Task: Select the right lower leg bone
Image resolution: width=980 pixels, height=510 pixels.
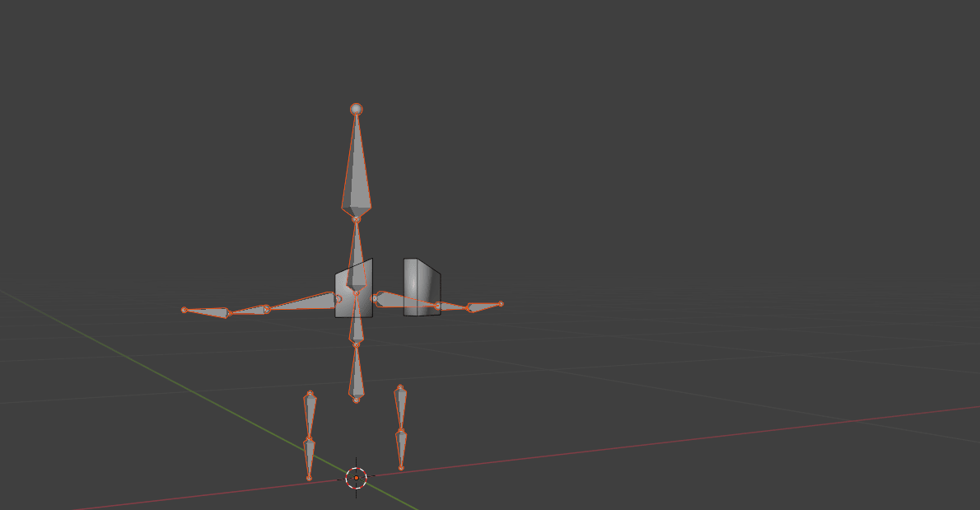Action: pos(401,447)
